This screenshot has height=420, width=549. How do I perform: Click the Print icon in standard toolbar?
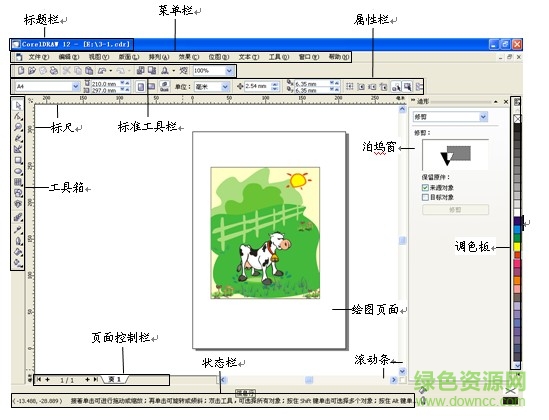pos(54,71)
